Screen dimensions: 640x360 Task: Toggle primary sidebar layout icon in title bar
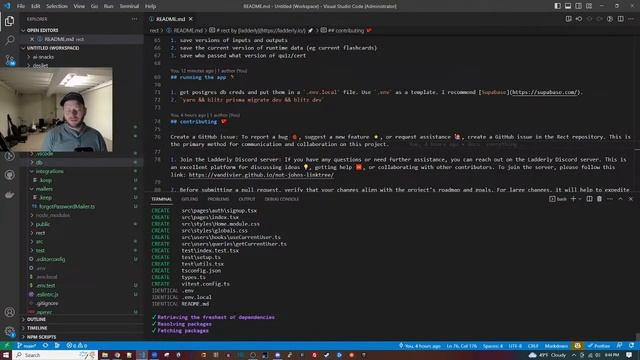click(558, 6)
